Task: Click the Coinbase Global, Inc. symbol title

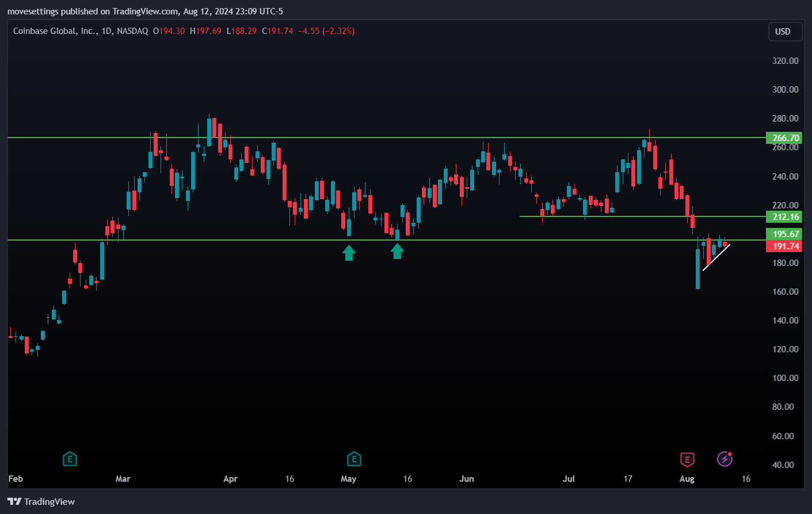Action: pos(55,31)
